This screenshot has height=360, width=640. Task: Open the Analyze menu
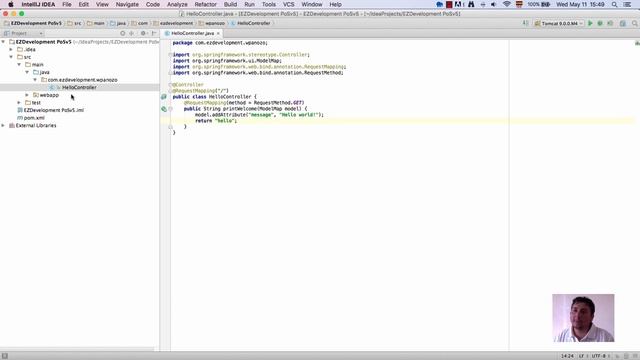(x=177, y=4)
